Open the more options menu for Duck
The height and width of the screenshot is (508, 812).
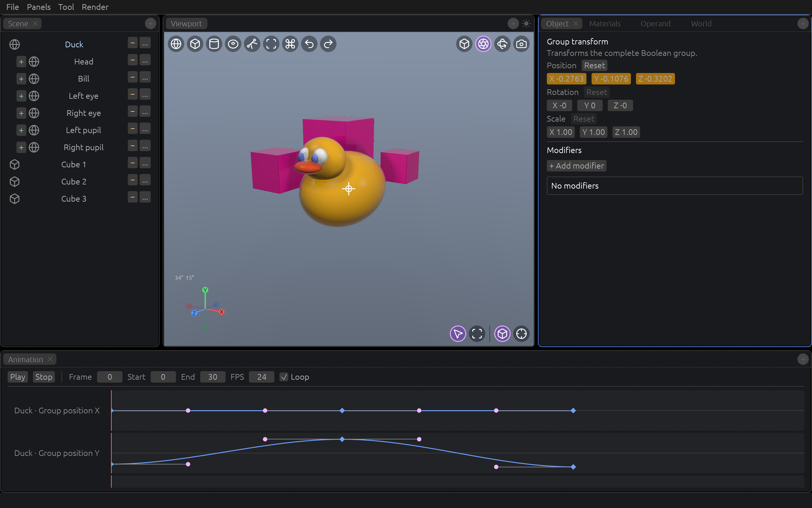click(145, 43)
